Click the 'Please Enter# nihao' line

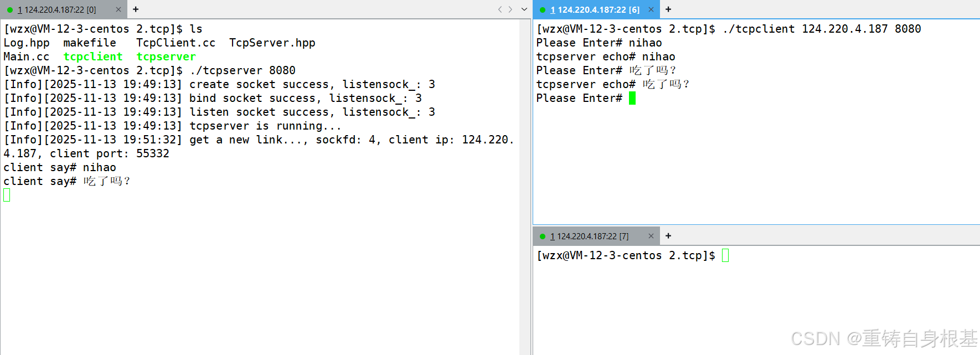tap(599, 43)
